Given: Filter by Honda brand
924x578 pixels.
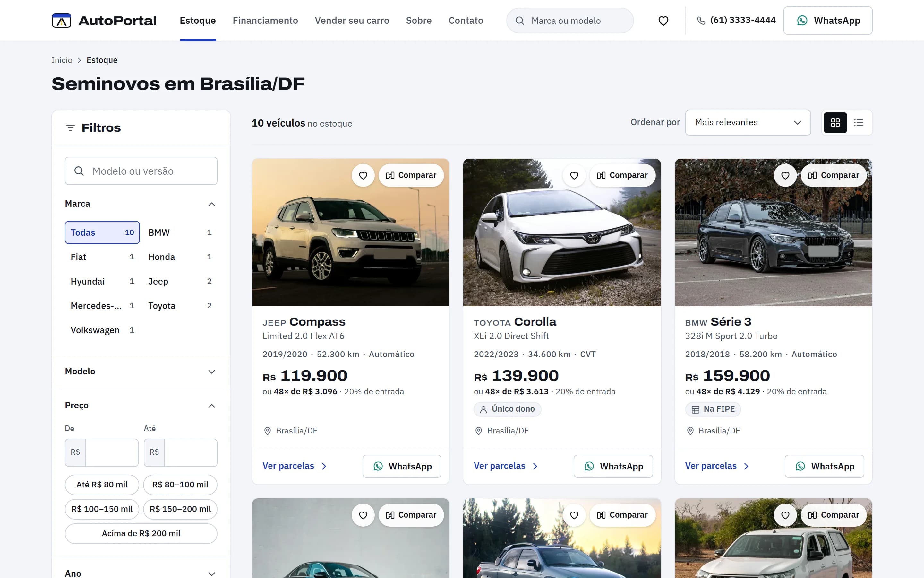Looking at the screenshot, I should pyautogui.click(x=180, y=257).
